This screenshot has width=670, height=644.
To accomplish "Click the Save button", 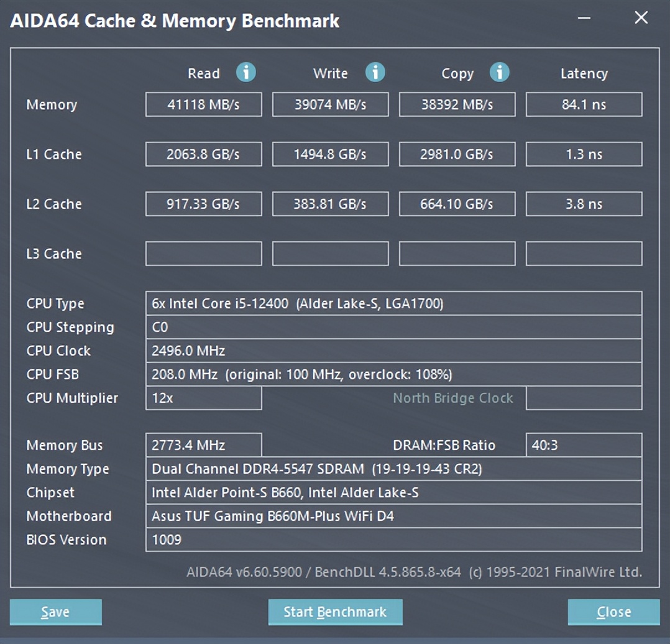I will coord(55,612).
